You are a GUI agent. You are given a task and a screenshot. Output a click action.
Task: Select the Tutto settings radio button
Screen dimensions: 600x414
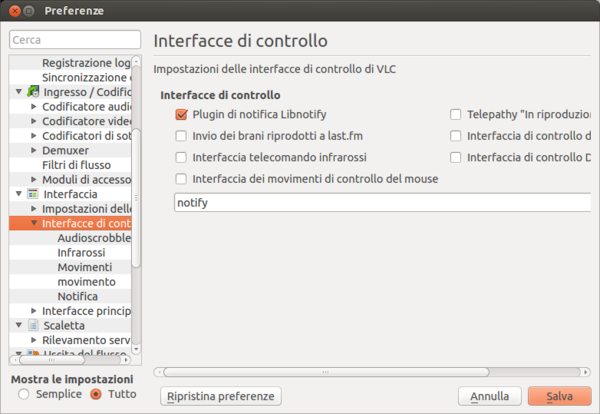[x=97, y=395]
